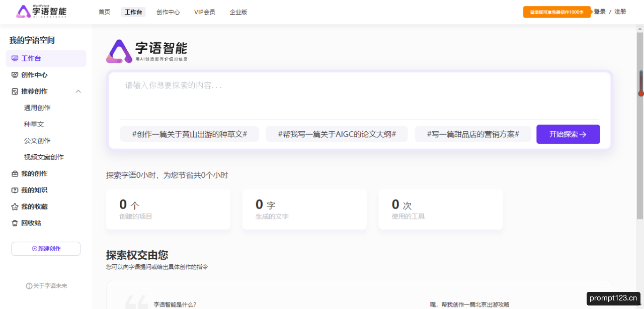Viewport: 644px width, 309px height.
Task: Click the 字语智能是什么? example prompt
Action: [175, 304]
